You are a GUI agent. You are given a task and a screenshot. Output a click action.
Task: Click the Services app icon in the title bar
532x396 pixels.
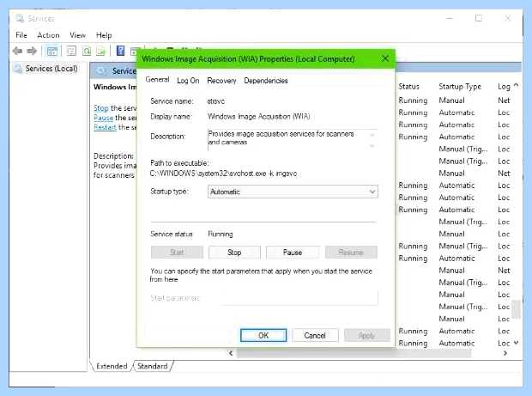(20, 18)
